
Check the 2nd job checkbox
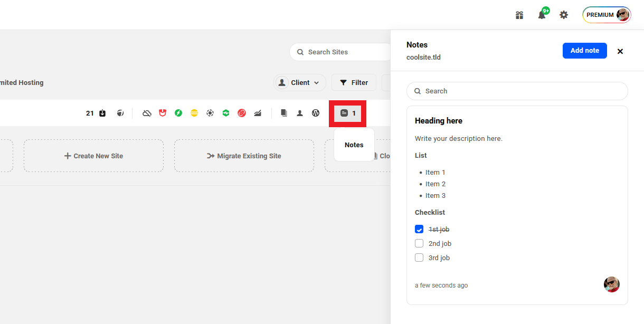coord(419,243)
